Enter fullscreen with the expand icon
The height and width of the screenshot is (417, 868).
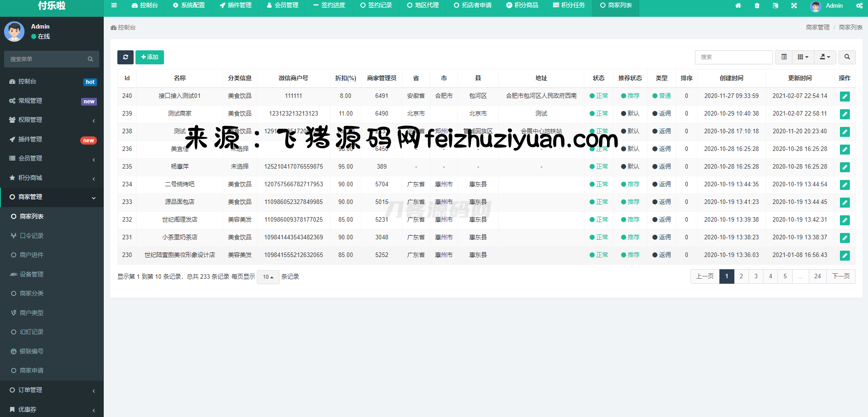point(794,6)
